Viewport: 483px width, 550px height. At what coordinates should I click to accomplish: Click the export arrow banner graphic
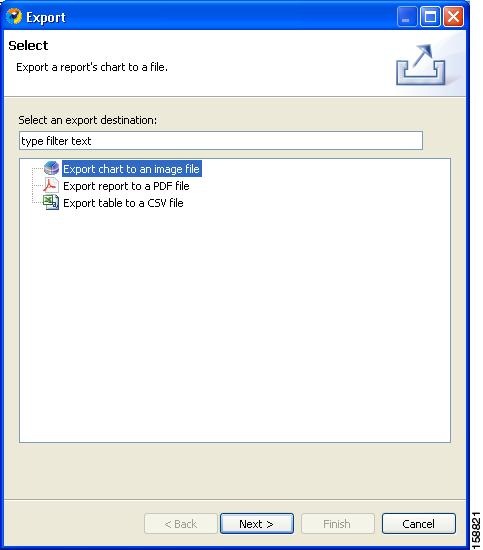tap(421, 65)
